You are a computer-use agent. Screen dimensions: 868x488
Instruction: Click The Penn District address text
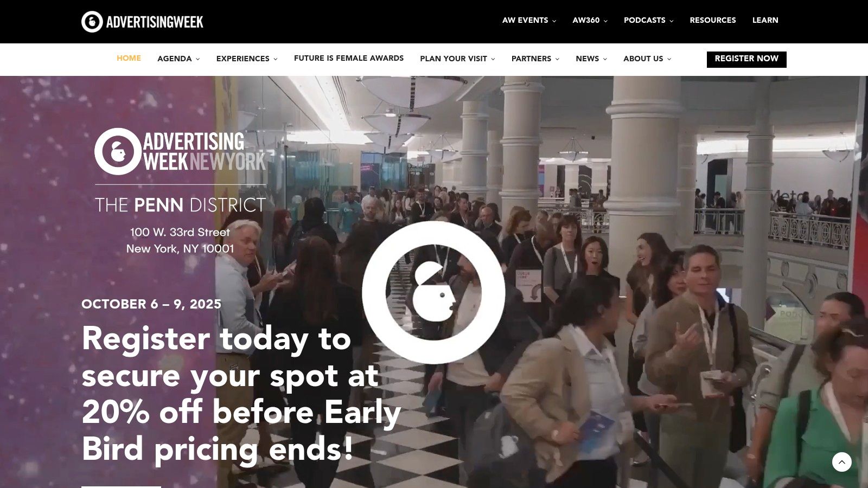point(180,240)
